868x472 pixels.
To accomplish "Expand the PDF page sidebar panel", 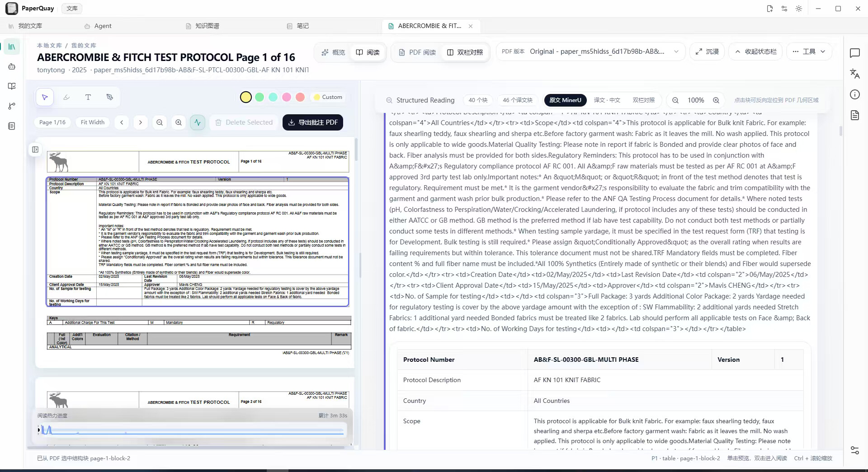I will coord(35,150).
